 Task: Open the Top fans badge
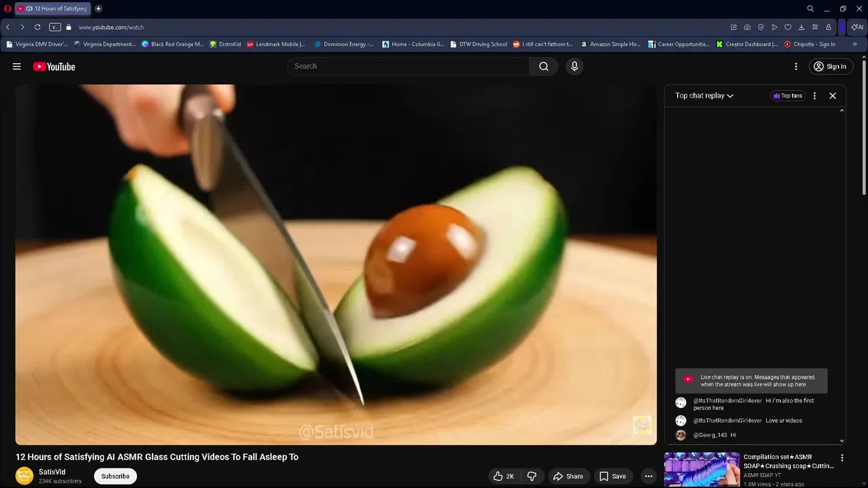click(x=788, y=96)
